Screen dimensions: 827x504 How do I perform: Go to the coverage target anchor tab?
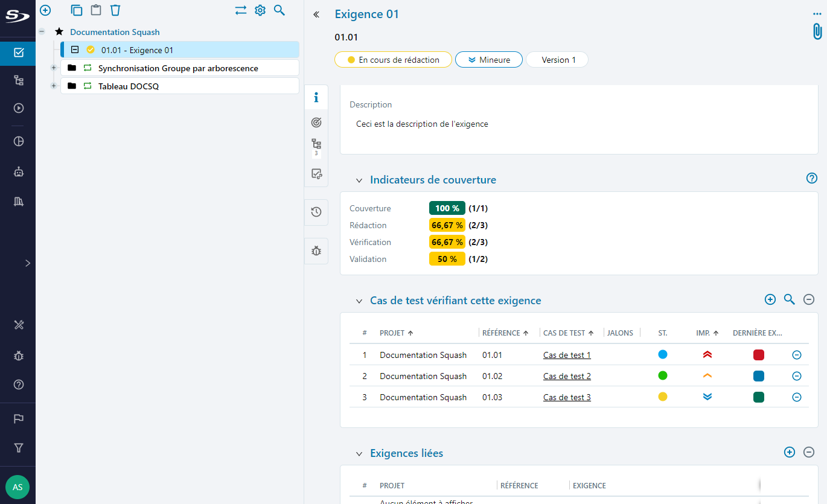(x=316, y=123)
